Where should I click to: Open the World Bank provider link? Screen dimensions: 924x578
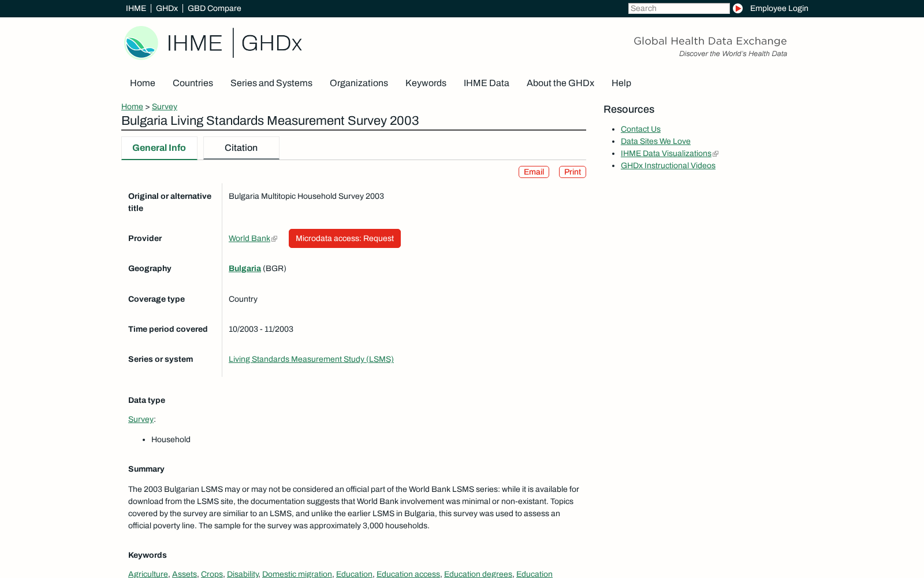(249, 239)
